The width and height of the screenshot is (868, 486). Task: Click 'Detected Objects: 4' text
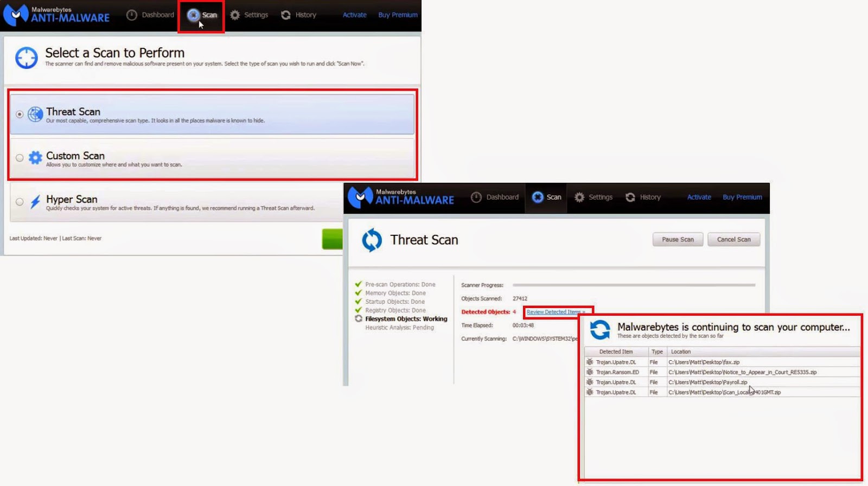point(488,312)
